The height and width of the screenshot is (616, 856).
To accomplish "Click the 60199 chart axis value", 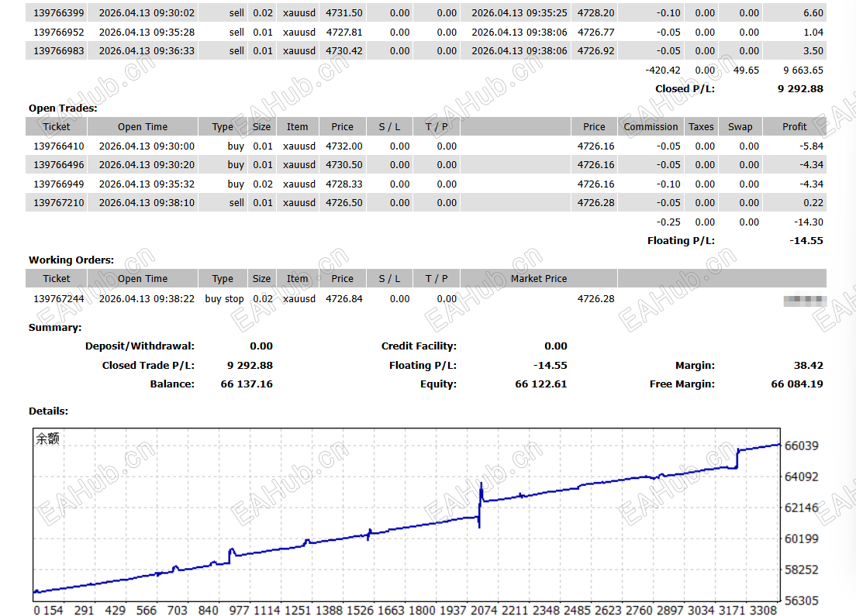I will tap(802, 539).
